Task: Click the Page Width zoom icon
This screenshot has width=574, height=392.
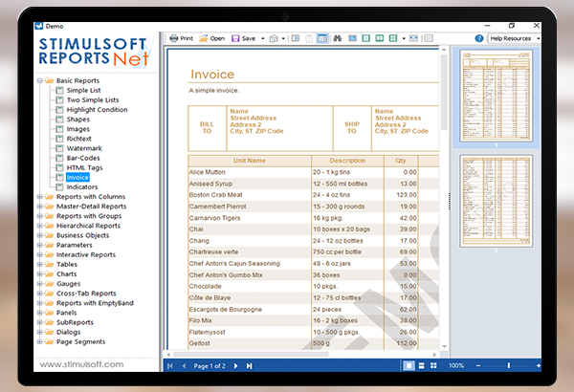Action: 413,38
